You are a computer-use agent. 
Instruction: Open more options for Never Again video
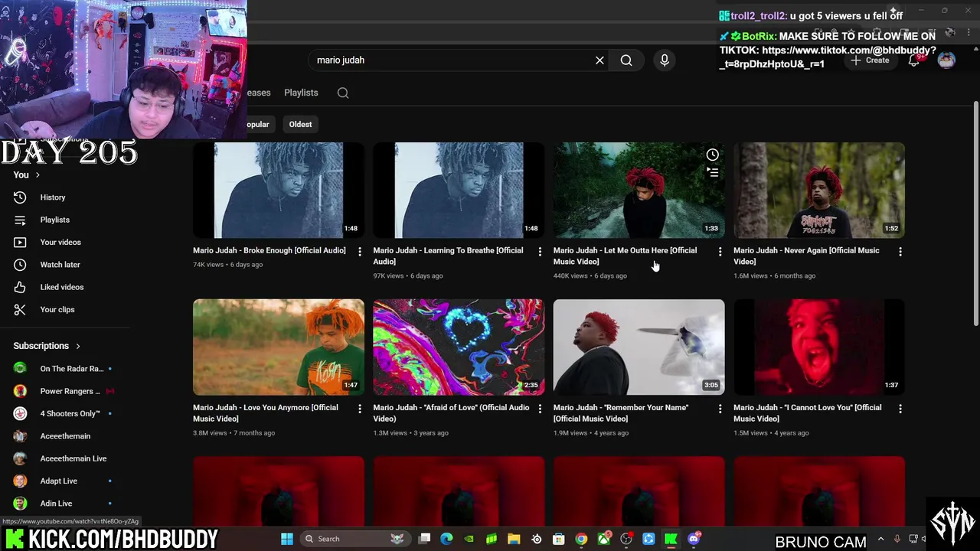[x=900, y=251]
